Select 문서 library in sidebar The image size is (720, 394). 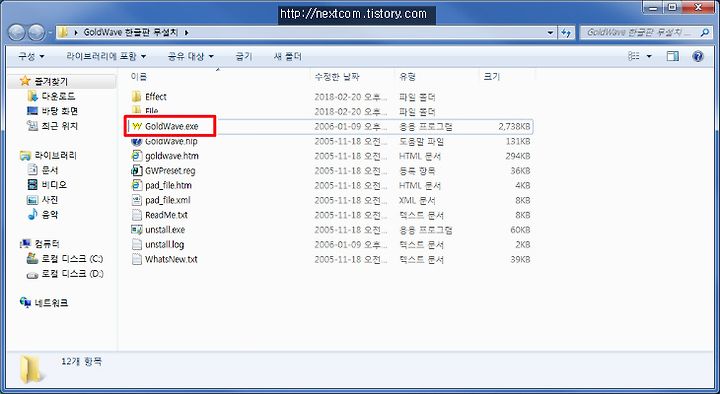[x=50, y=170]
